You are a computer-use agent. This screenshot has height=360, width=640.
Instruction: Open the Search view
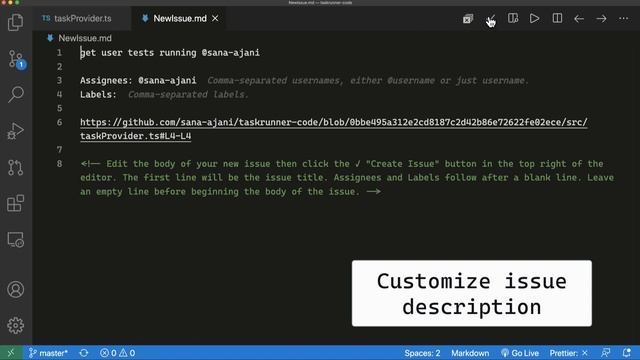pos(16,94)
